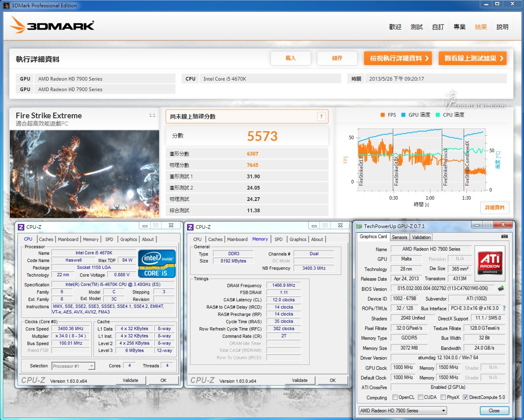Open About tab in right CPU-Z window
This screenshot has height=420, width=524.
click(x=317, y=239)
